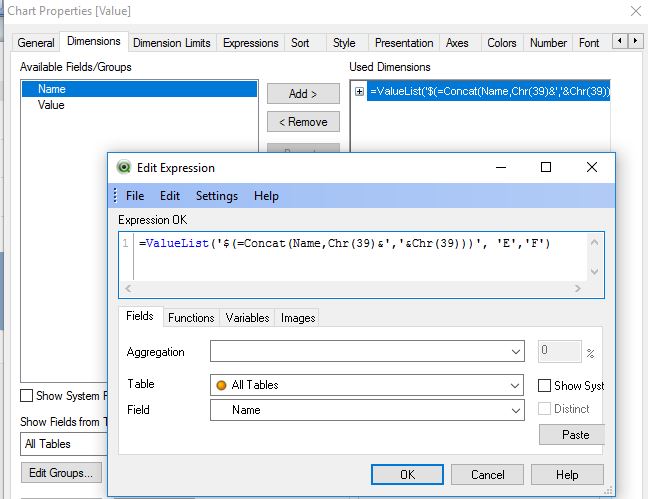Image resolution: width=648 pixels, height=499 pixels.
Task: Switch to the Images tab
Action: click(298, 318)
